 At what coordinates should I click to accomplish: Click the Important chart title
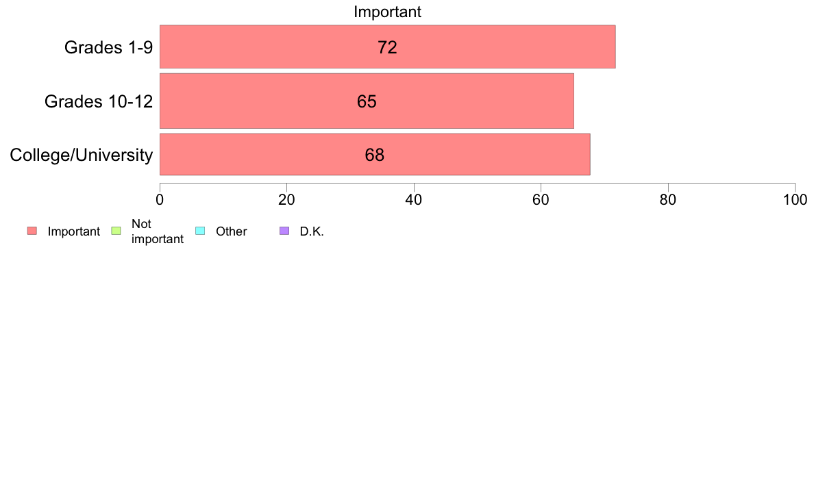pos(387,12)
